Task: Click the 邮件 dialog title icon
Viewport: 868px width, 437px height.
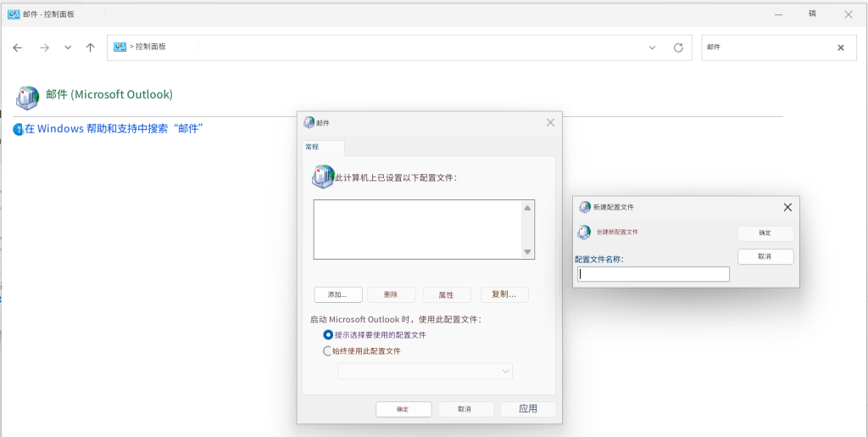Action: pos(309,122)
